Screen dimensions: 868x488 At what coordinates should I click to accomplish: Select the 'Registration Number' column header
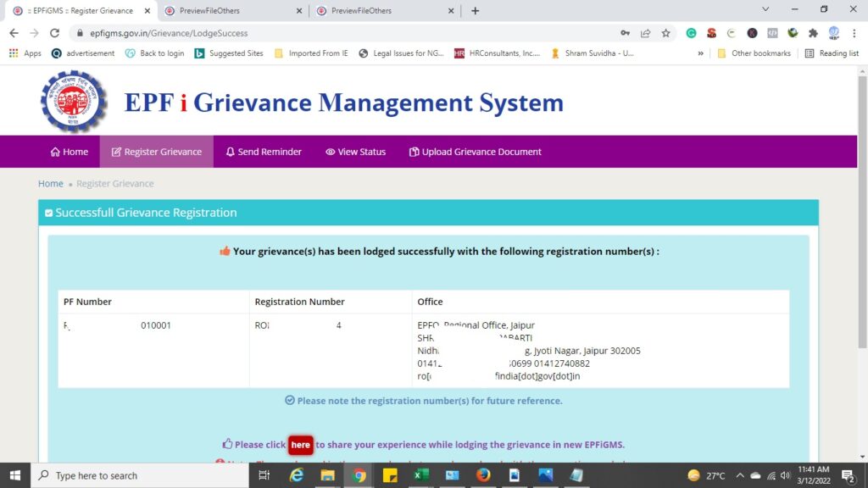pyautogui.click(x=299, y=302)
